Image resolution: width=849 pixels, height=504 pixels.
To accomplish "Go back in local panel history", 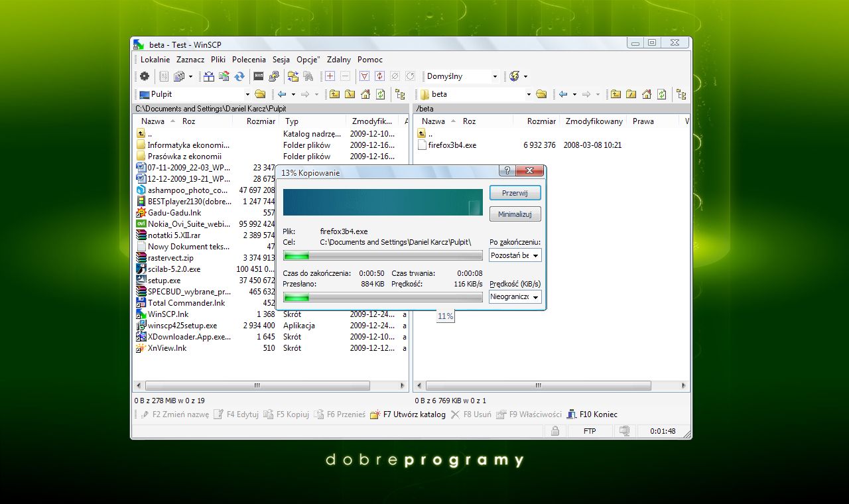I will [282, 94].
